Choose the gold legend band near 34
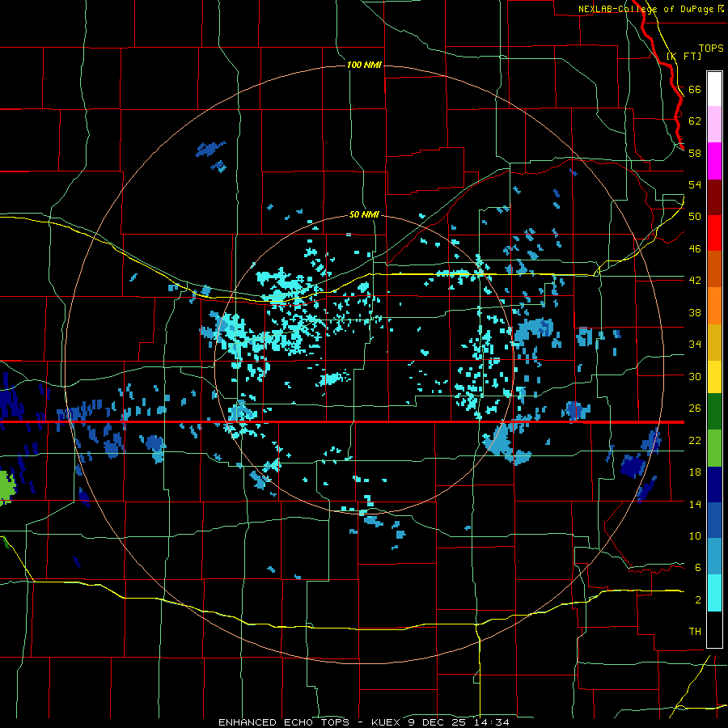The image size is (728, 728). click(714, 343)
